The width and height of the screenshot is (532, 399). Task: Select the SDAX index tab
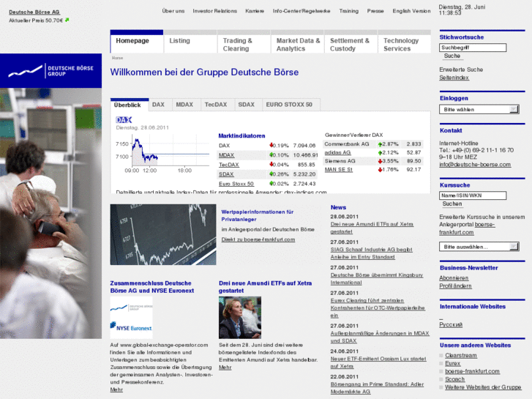point(247,105)
